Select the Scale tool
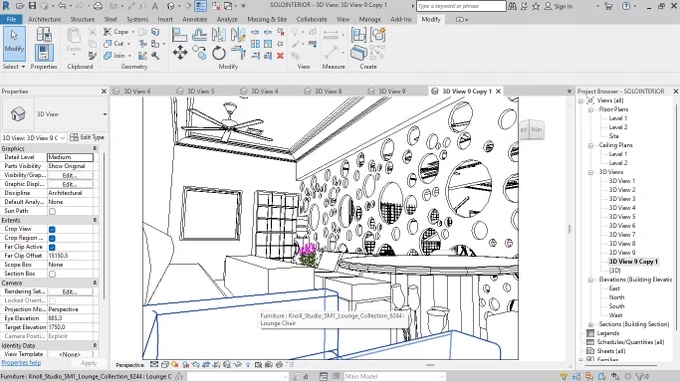 268,44
